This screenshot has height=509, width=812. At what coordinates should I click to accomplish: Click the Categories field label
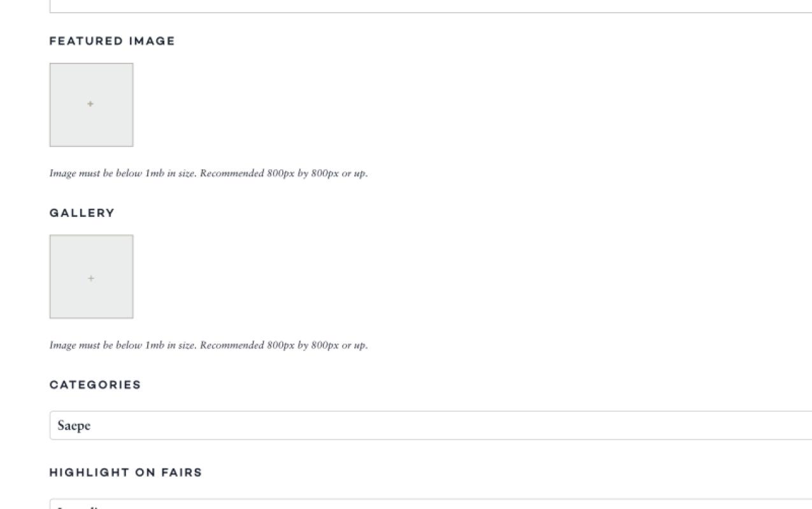click(96, 385)
